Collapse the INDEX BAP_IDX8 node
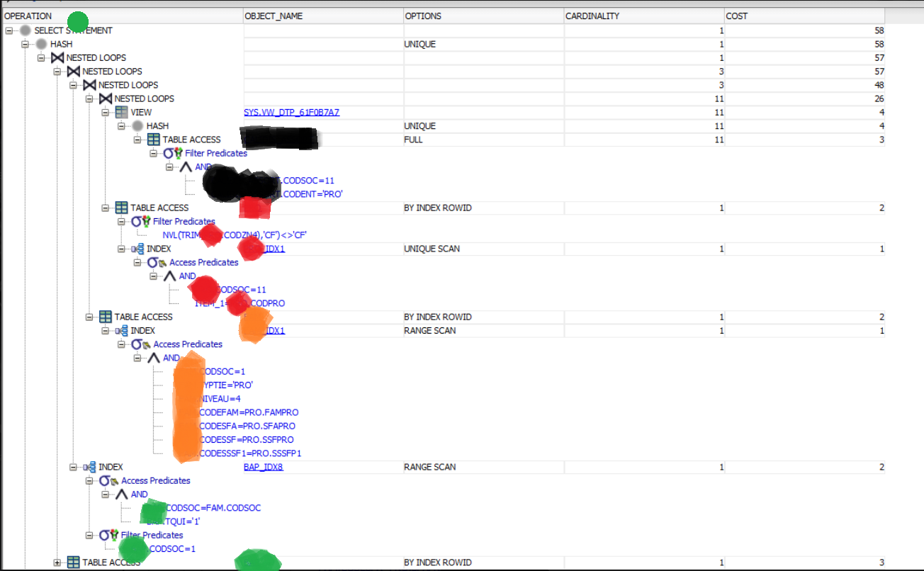Viewport: 924px width, 571px height. (x=74, y=467)
